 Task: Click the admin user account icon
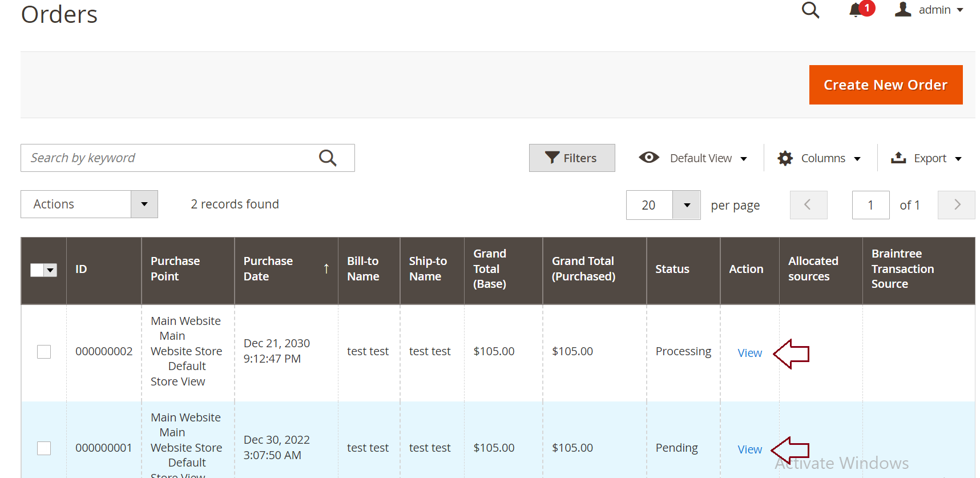point(903,10)
